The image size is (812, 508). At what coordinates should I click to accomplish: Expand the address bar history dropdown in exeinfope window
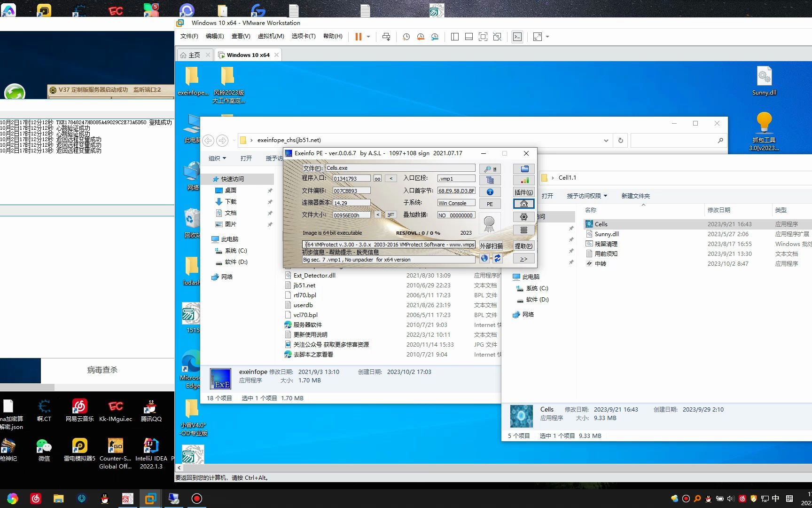point(606,140)
